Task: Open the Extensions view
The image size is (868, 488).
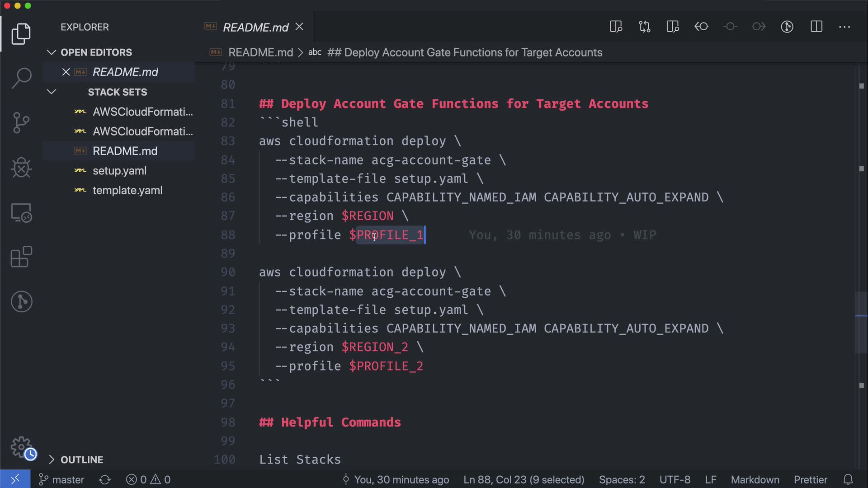Action: click(21, 257)
